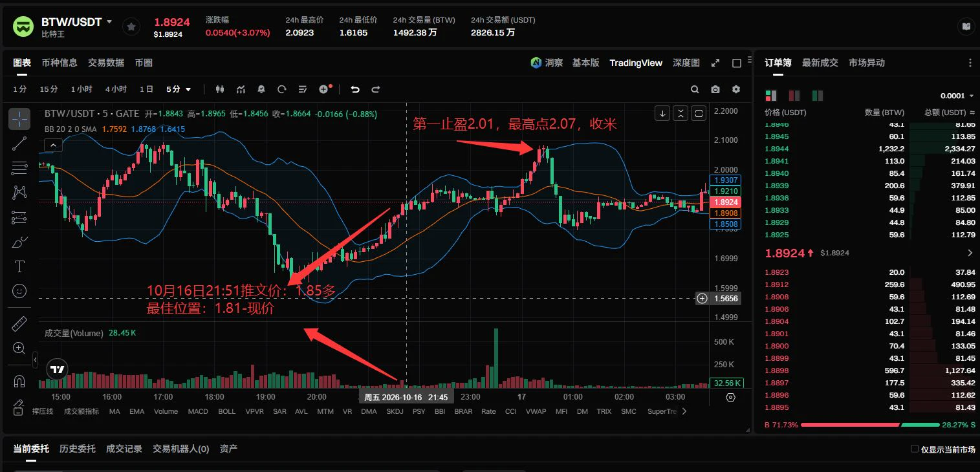Show more indicators with the right arrow

click(x=684, y=411)
